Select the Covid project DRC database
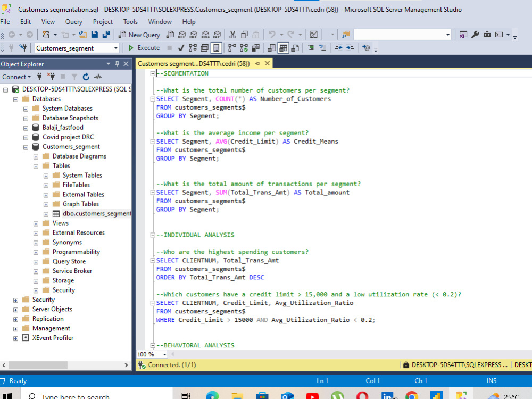The width and height of the screenshot is (532, 399). (x=68, y=137)
